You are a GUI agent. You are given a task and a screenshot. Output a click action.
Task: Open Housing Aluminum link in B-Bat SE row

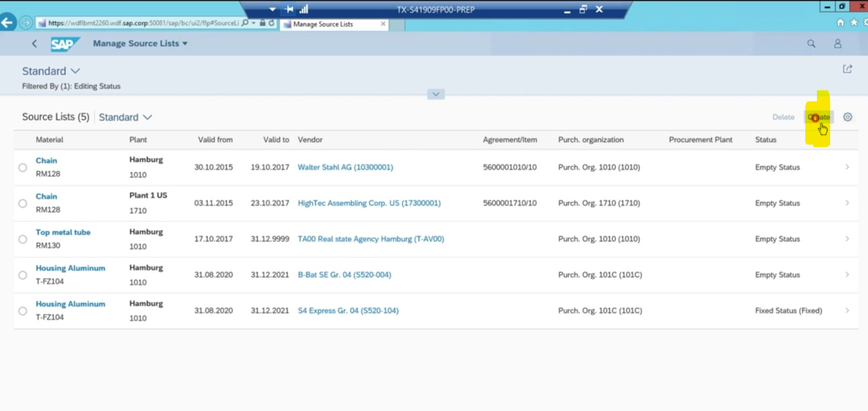(70, 268)
